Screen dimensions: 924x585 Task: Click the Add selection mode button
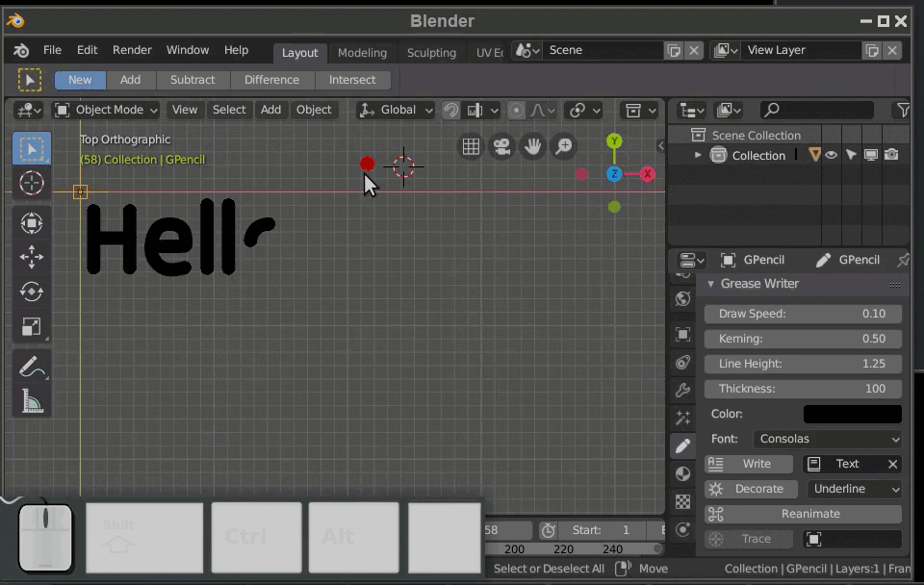pos(130,80)
